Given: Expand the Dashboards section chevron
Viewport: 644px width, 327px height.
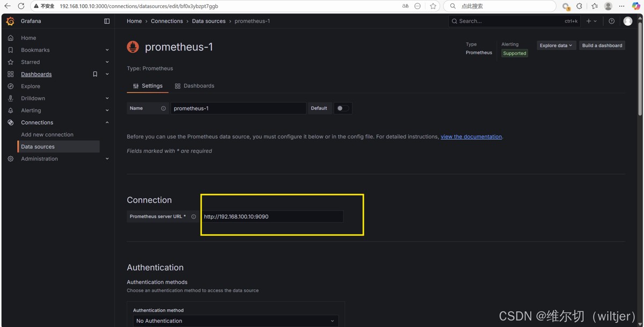Looking at the screenshot, I should [x=107, y=74].
